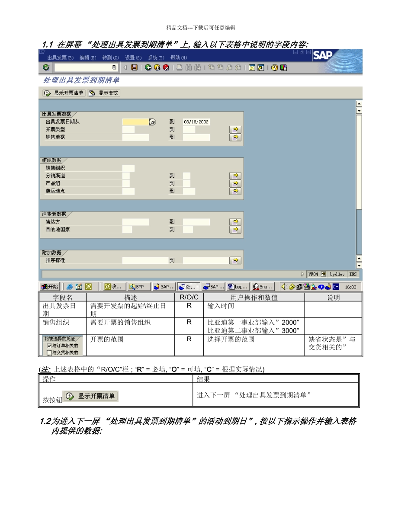
Task: Open the command field history dropdown
Action: 114,67
